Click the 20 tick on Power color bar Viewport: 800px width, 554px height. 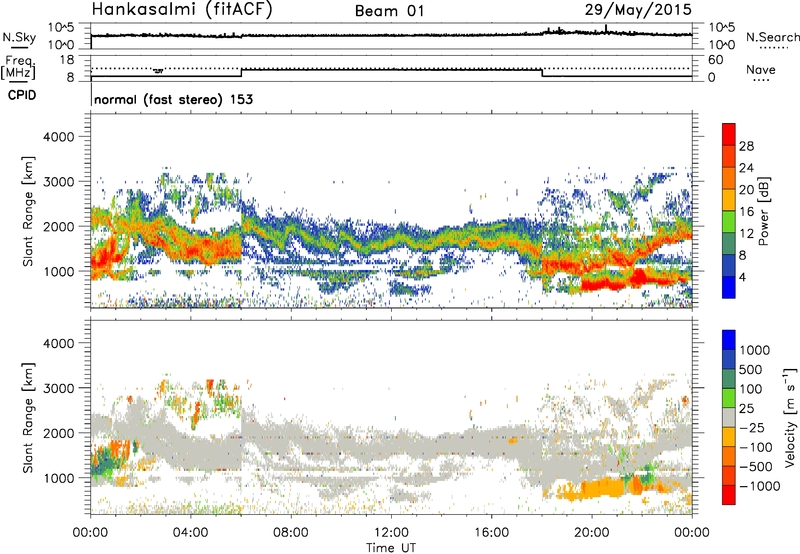(x=746, y=190)
